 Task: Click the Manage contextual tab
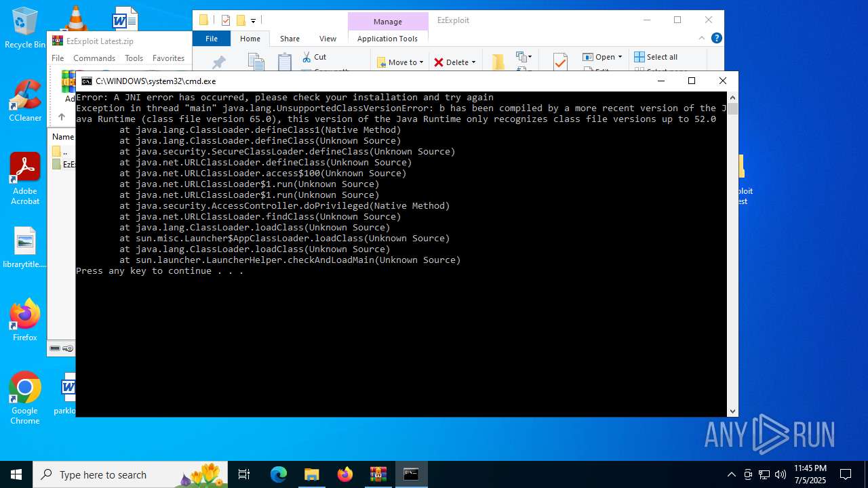387,22
